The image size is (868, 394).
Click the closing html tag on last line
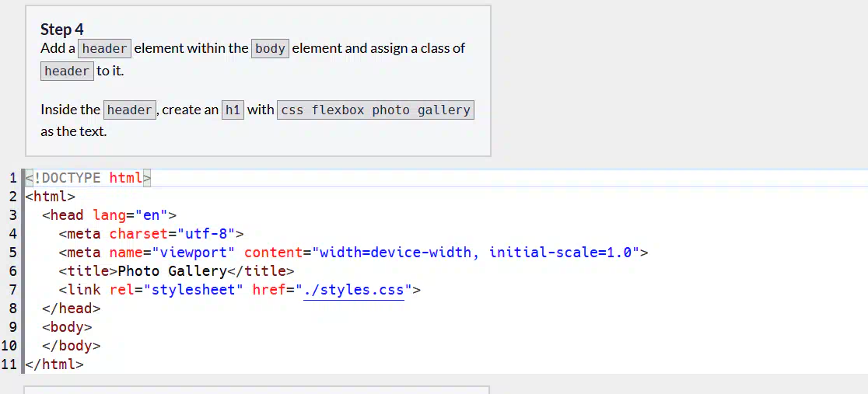(54, 364)
